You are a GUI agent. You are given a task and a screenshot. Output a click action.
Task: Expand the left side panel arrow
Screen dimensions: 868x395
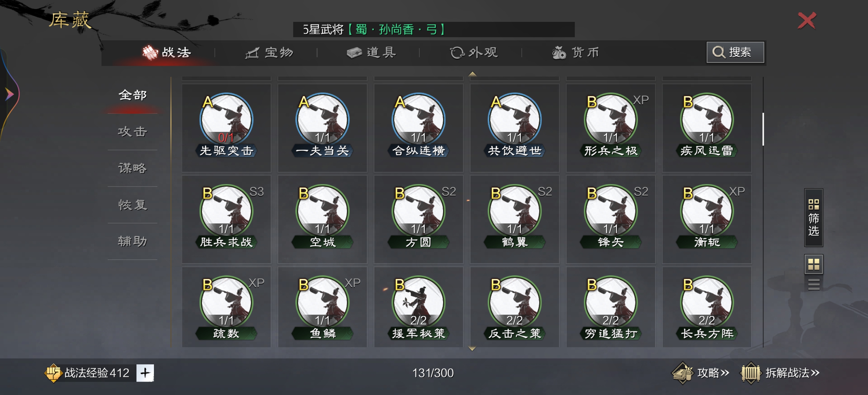[9, 94]
